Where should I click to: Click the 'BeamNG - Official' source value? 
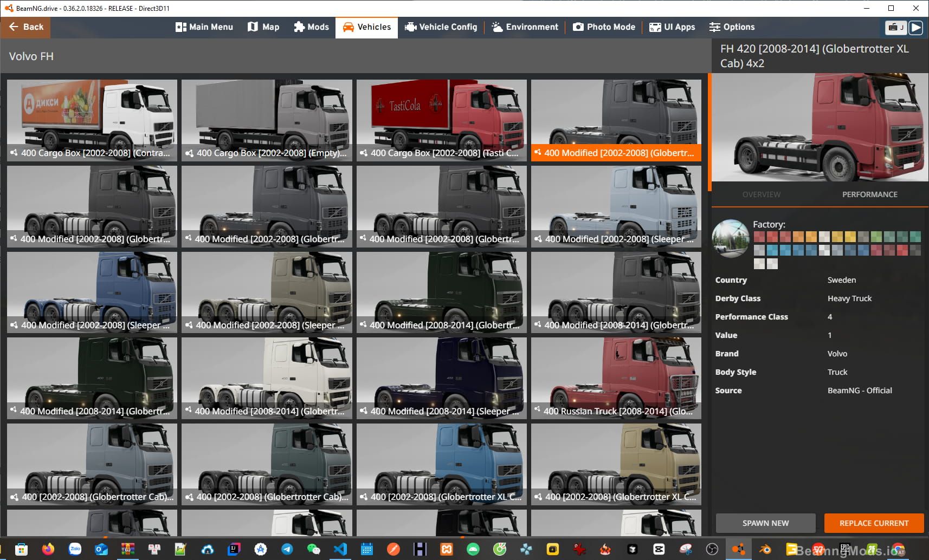860,390
